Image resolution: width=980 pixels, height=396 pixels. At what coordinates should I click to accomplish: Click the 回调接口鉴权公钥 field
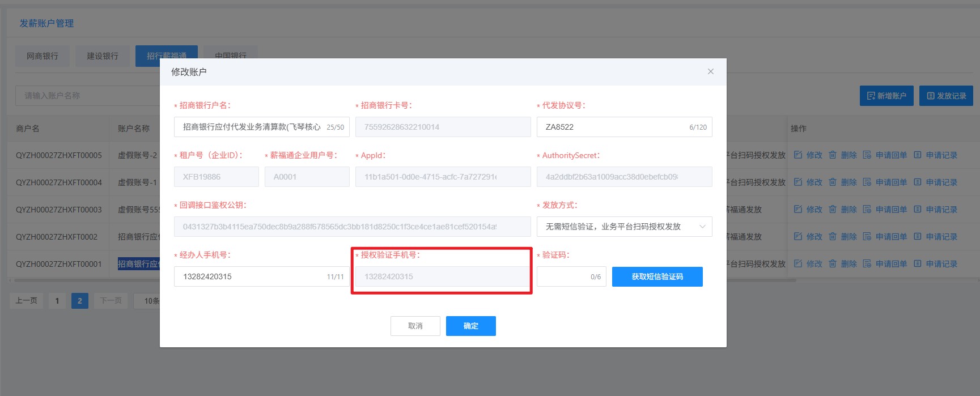coord(353,227)
